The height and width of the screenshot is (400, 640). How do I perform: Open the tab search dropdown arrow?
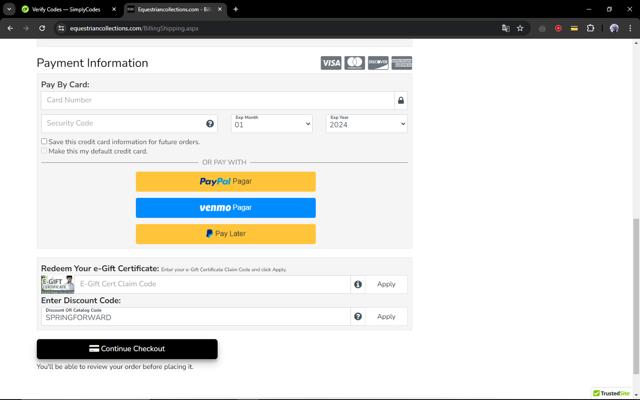click(x=9, y=9)
